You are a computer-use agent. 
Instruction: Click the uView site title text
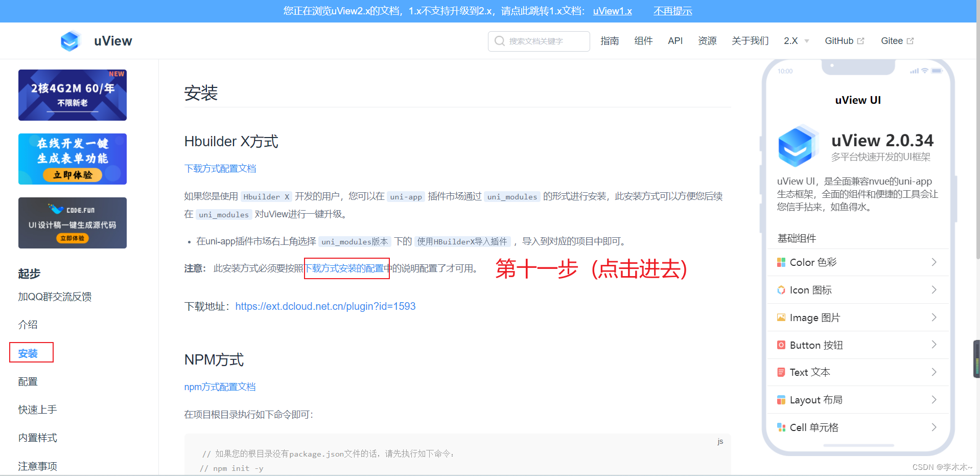[x=113, y=41]
